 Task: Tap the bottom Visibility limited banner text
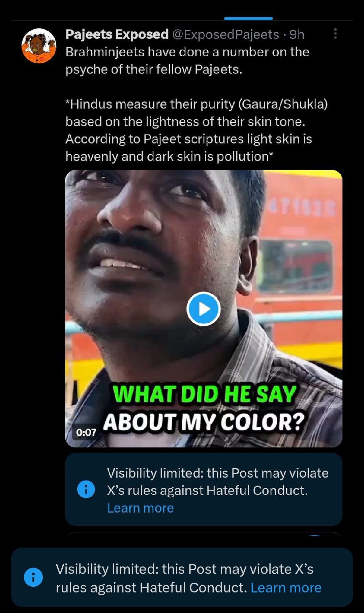click(185, 578)
